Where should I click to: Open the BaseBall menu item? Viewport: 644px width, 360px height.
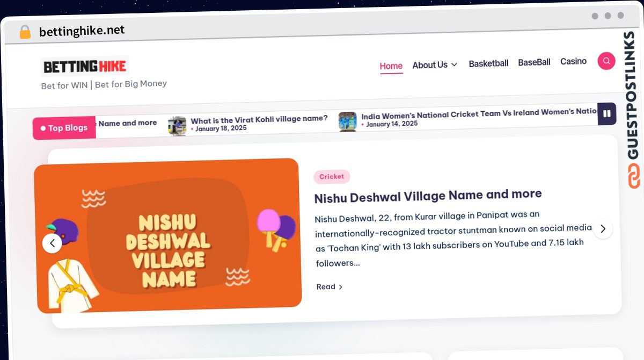(534, 62)
